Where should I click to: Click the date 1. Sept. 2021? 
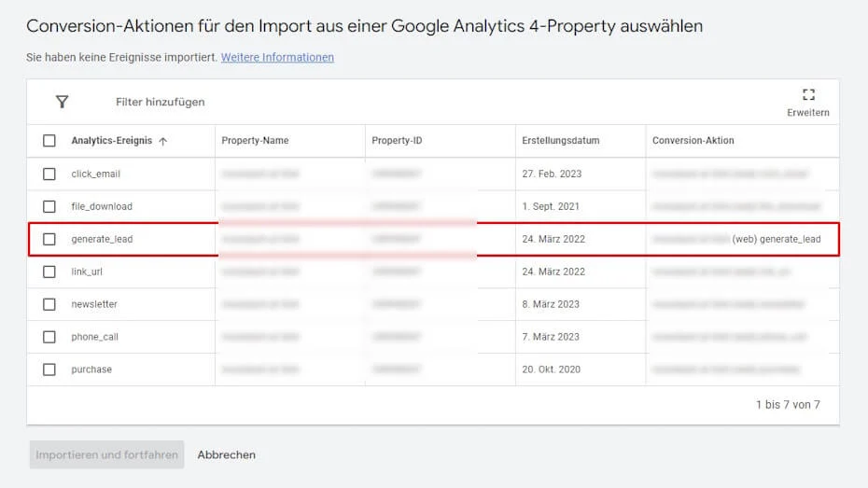pos(551,206)
